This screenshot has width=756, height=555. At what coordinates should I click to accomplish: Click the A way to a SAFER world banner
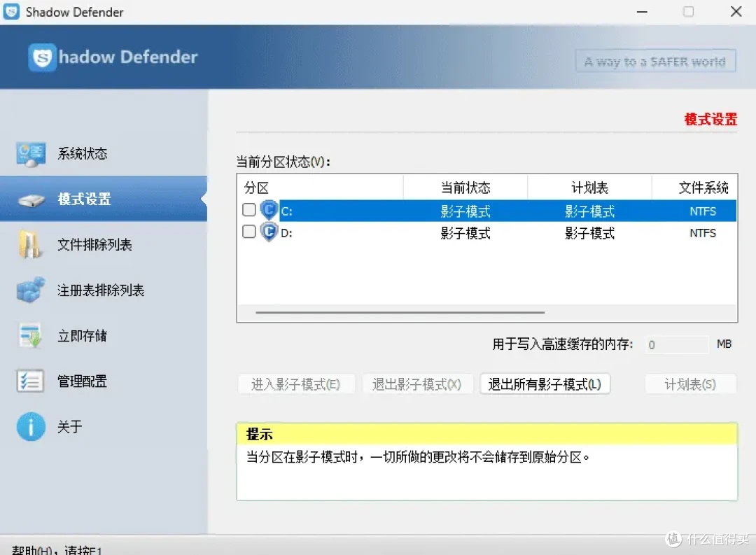click(x=655, y=61)
